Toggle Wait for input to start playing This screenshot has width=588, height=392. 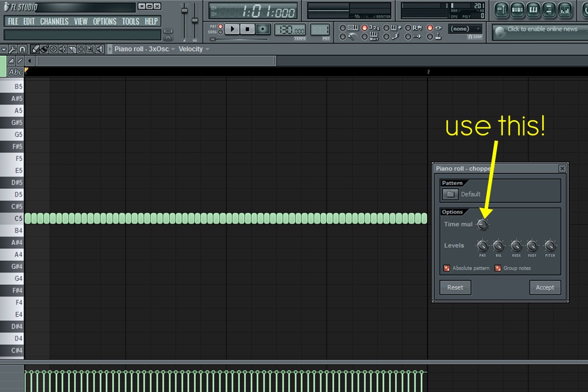364,36
